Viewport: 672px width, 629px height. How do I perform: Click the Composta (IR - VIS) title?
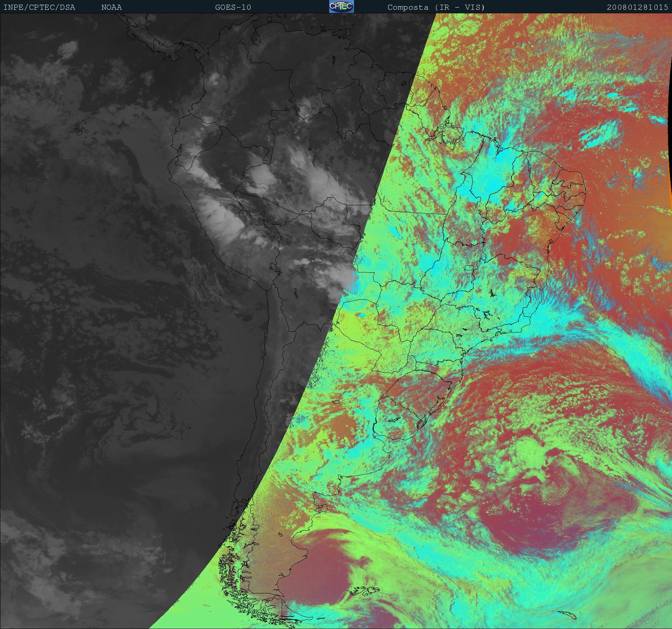click(436, 7)
